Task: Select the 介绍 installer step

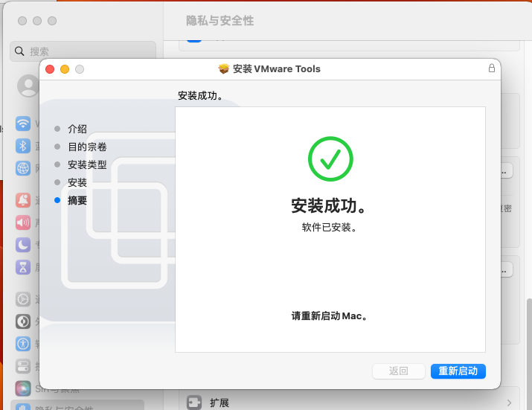Action: point(77,129)
